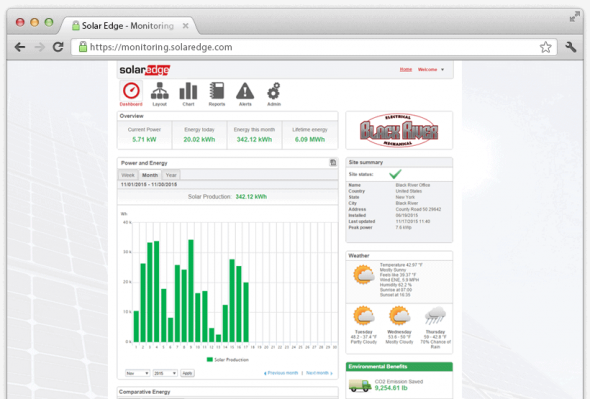Open the 2015 year dropdown

click(165, 373)
